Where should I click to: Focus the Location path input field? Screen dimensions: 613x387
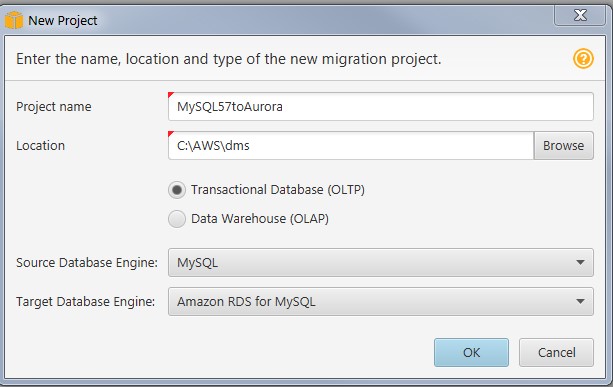351,145
